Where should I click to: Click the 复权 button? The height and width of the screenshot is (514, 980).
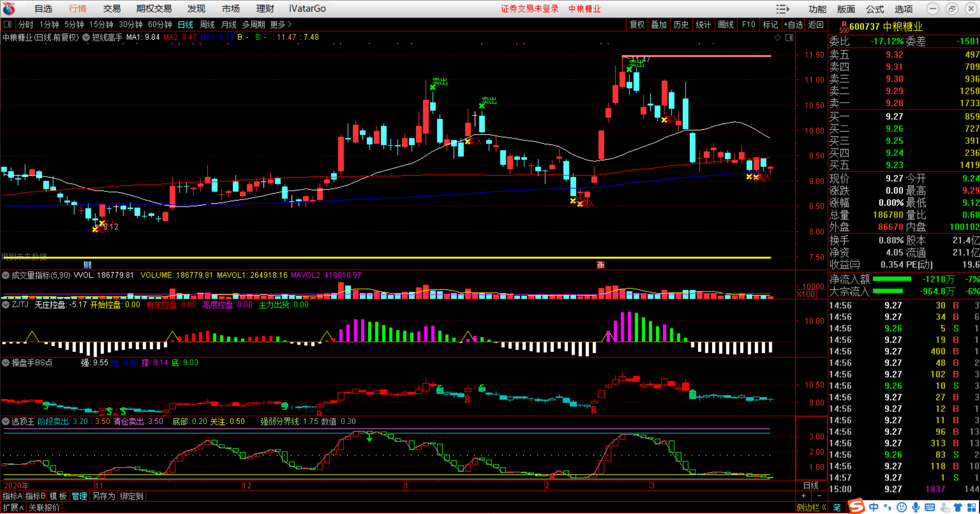(637, 25)
